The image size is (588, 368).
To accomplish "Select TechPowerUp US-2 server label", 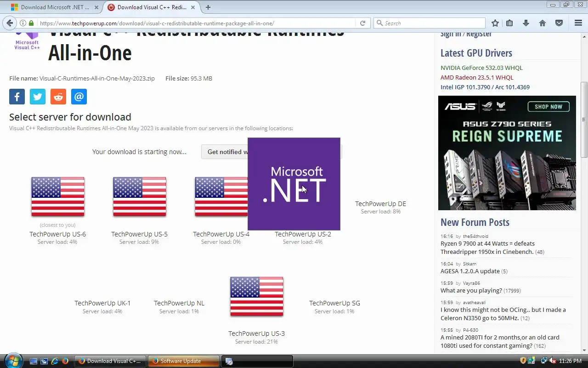I will coord(303,234).
